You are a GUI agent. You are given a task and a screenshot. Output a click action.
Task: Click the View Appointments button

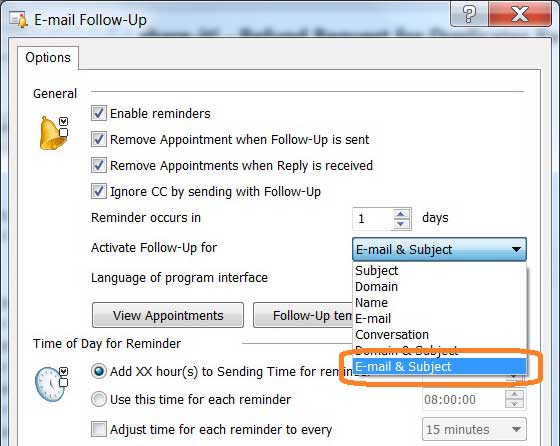point(168,315)
